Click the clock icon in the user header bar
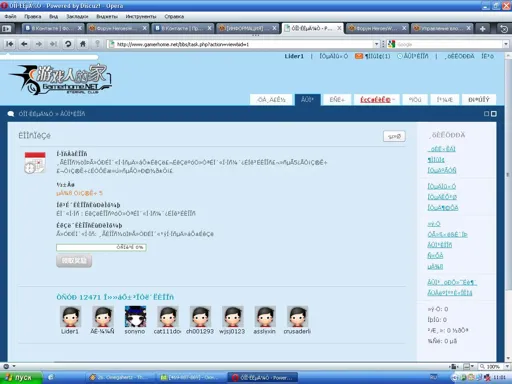Image resolution: width=512 pixels, height=384 pixels. (400, 56)
